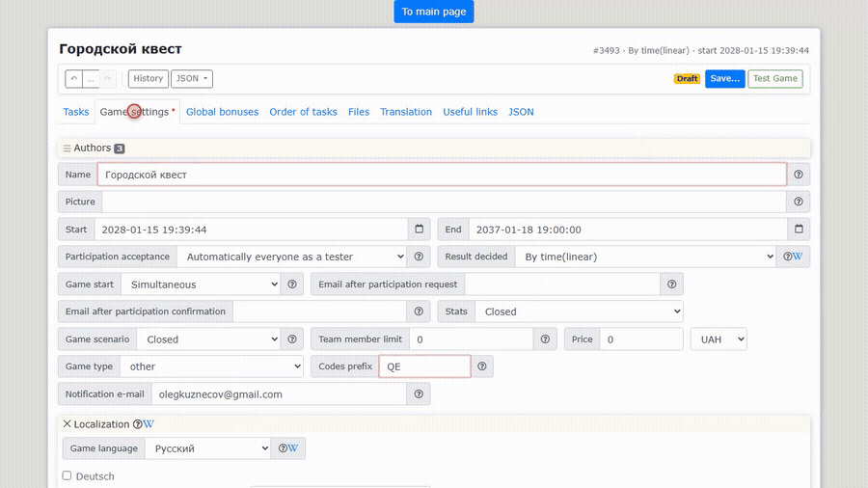Click the Email after participation request input
The height and width of the screenshot is (488, 868).
coord(562,284)
